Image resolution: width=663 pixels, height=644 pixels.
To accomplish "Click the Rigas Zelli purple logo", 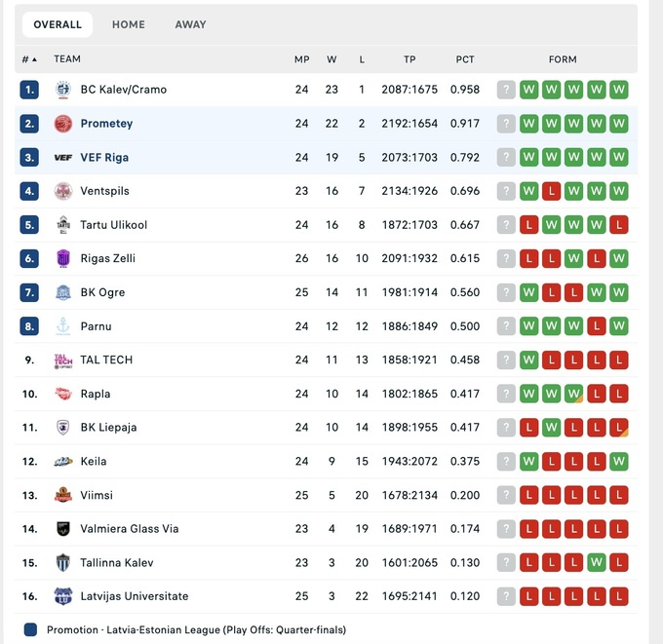I will coord(63,258).
